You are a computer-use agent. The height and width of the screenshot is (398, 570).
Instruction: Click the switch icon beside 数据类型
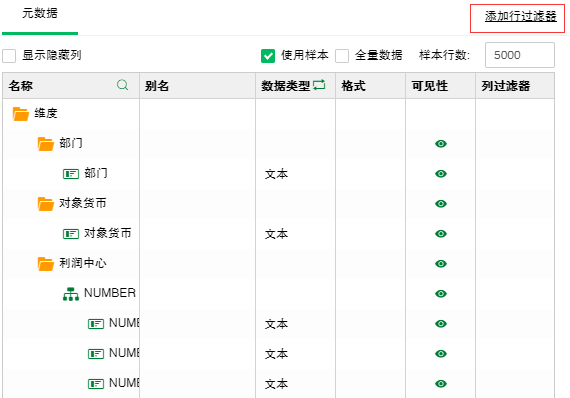[319, 85]
